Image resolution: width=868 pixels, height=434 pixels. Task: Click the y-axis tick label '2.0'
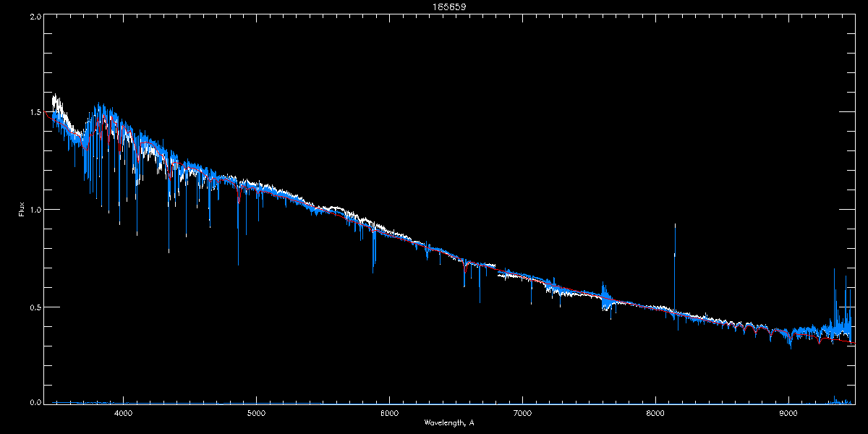[x=36, y=16]
